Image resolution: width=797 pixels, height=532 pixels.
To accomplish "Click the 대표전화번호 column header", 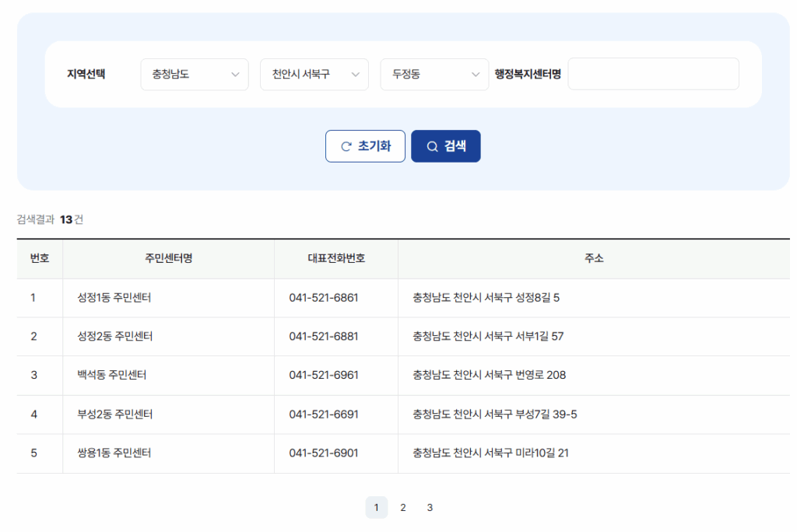I will (336, 258).
